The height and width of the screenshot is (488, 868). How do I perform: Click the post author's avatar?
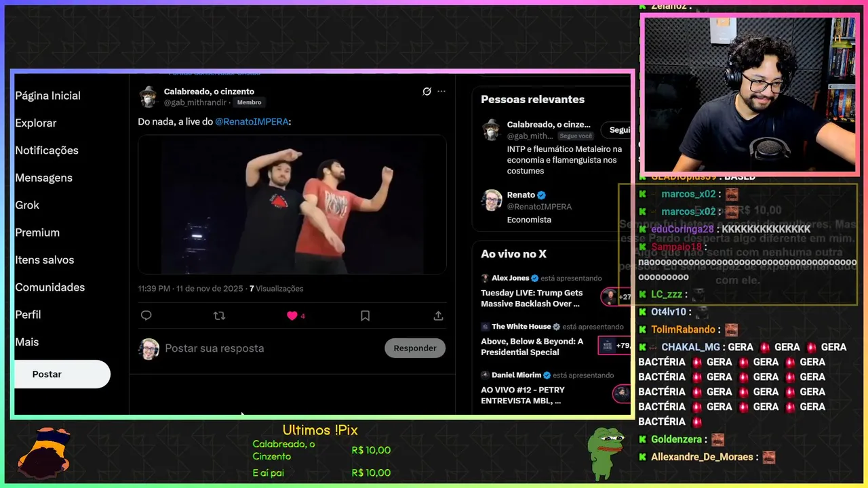tap(149, 97)
